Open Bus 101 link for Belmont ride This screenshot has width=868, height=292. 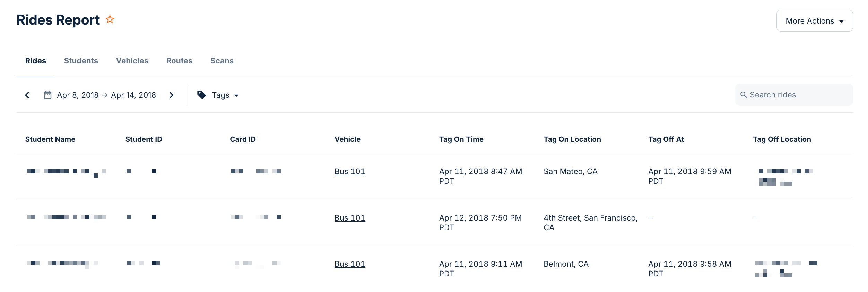(350, 264)
